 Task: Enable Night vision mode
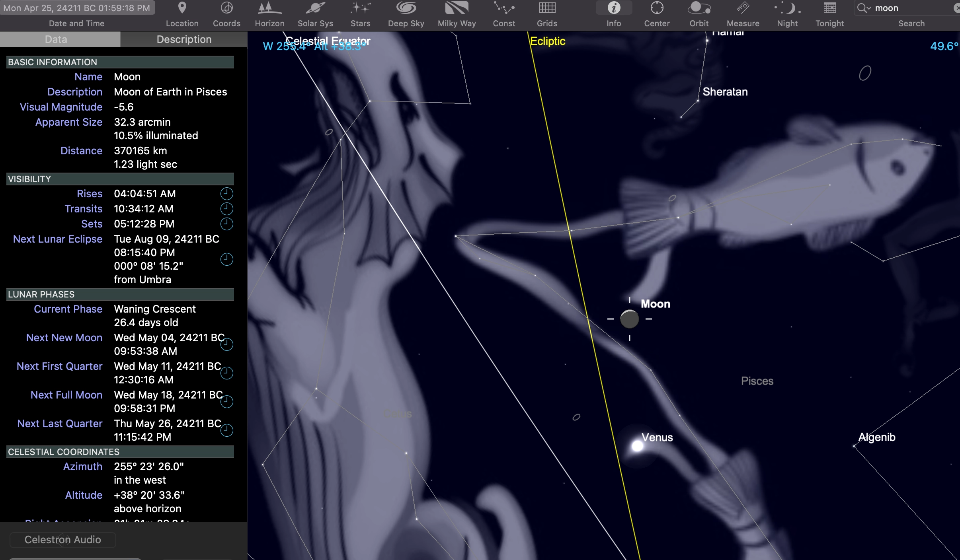click(x=787, y=8)
